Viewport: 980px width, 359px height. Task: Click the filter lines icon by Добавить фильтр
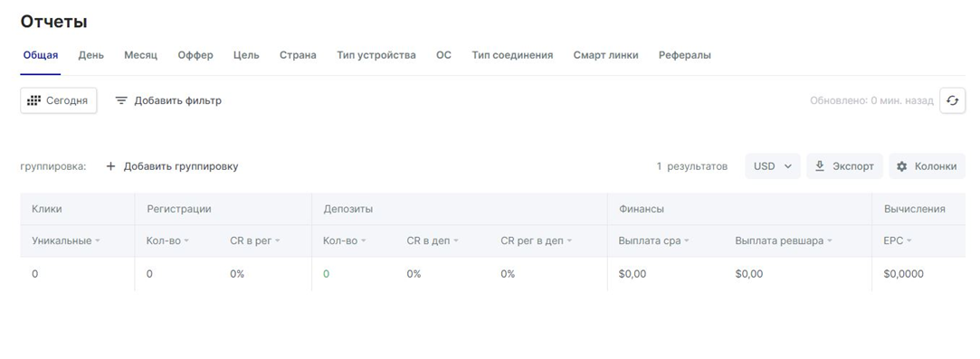point(121,100)
